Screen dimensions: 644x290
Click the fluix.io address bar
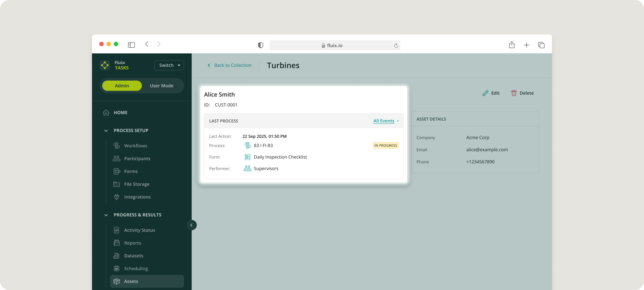[334, 45]
